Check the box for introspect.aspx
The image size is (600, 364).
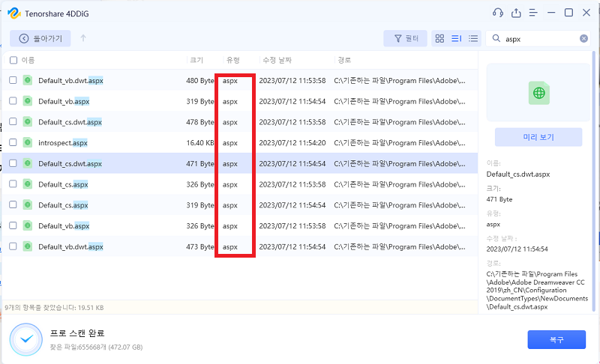tap(13, 142)
